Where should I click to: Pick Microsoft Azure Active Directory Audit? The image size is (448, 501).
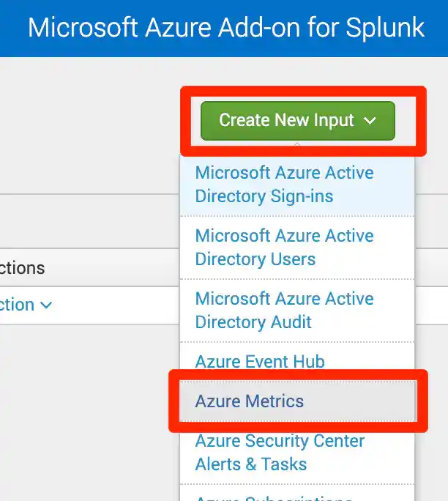coord(284,311)
